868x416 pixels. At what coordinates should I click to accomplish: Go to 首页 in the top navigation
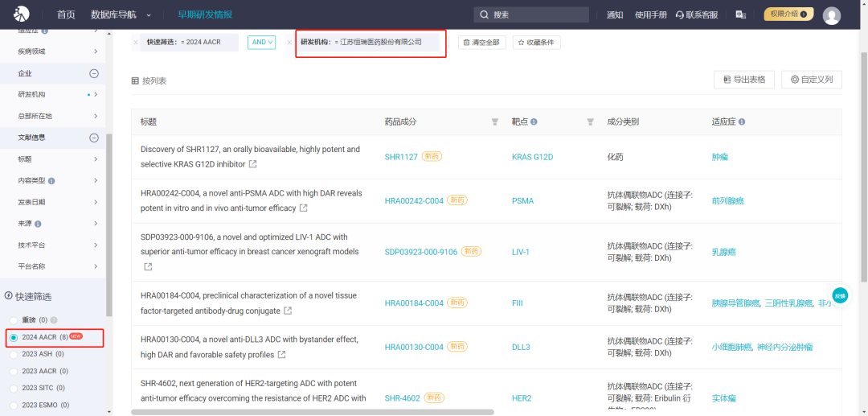tap(66, 14)
